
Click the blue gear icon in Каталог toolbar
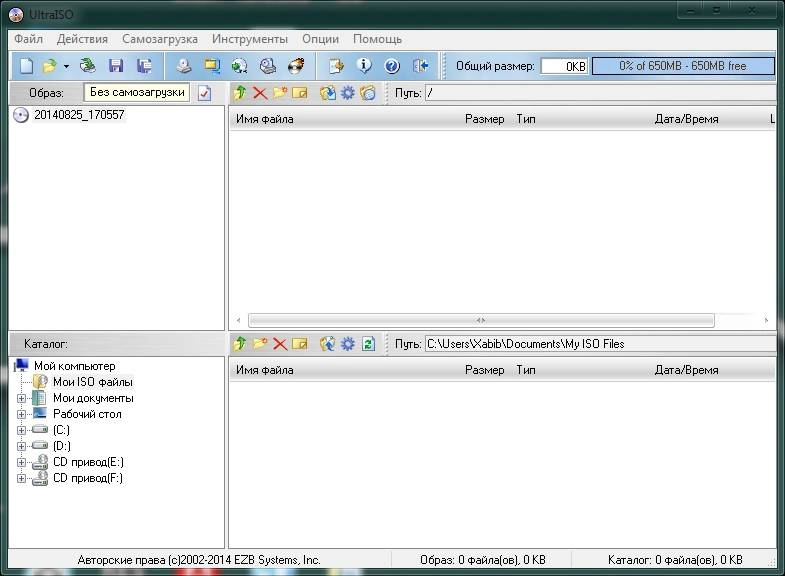(x=347, y=344)
